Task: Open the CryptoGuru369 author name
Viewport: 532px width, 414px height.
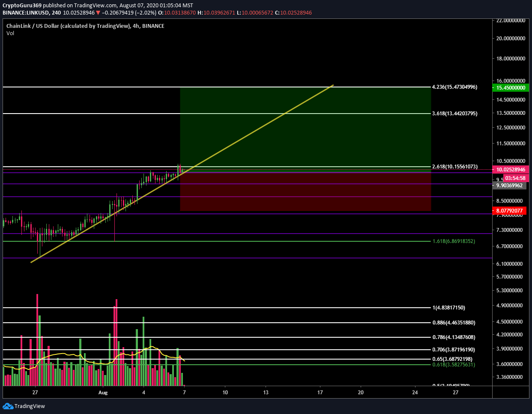Action: [x=22, y=6]
